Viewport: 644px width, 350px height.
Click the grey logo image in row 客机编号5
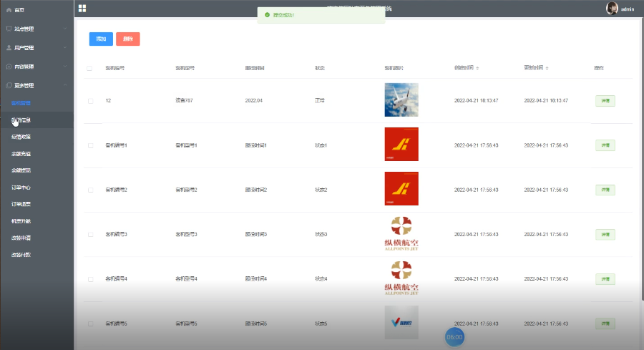tap(401, 323)
